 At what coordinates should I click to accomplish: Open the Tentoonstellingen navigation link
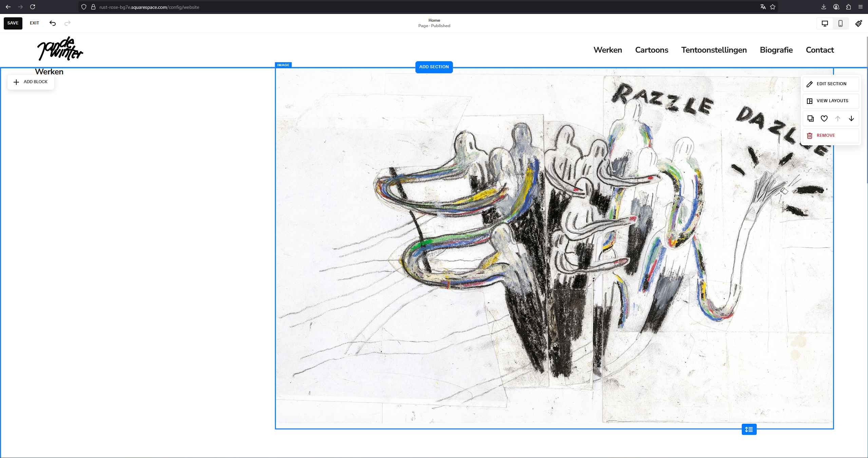click(714, 50)
